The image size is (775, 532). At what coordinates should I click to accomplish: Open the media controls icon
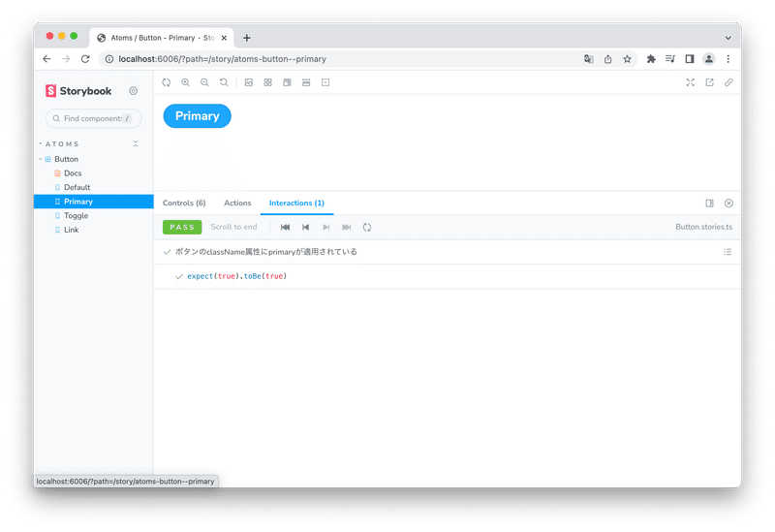click(670, 59)
